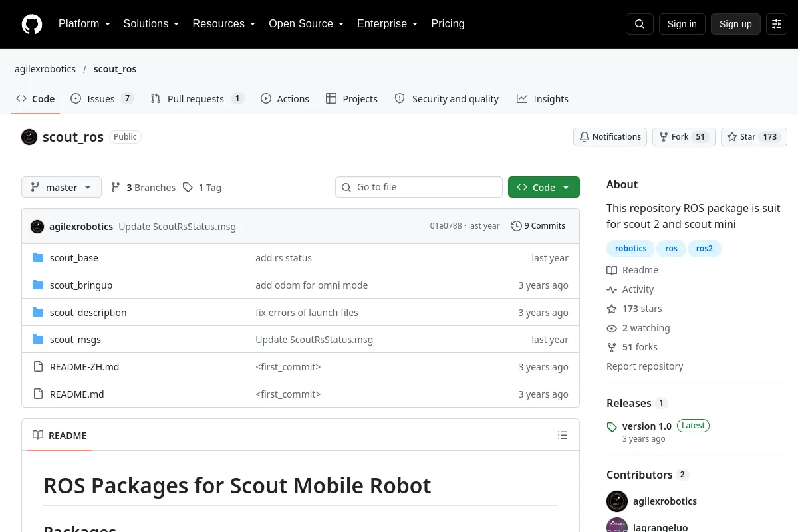The width and height of the screenshot is (798, 532).
Task: Open appearance settings sliders icon
Action: pyautogui.click(x=777, y=24)
